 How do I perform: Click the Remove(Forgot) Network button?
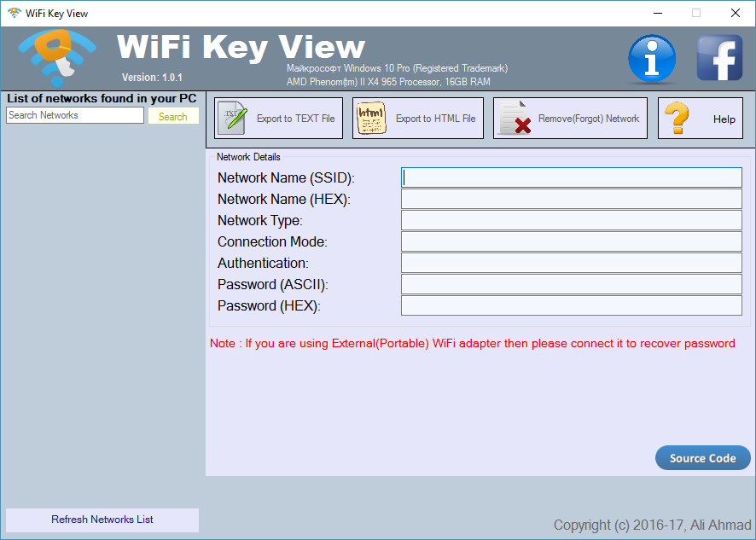(570, 118)
